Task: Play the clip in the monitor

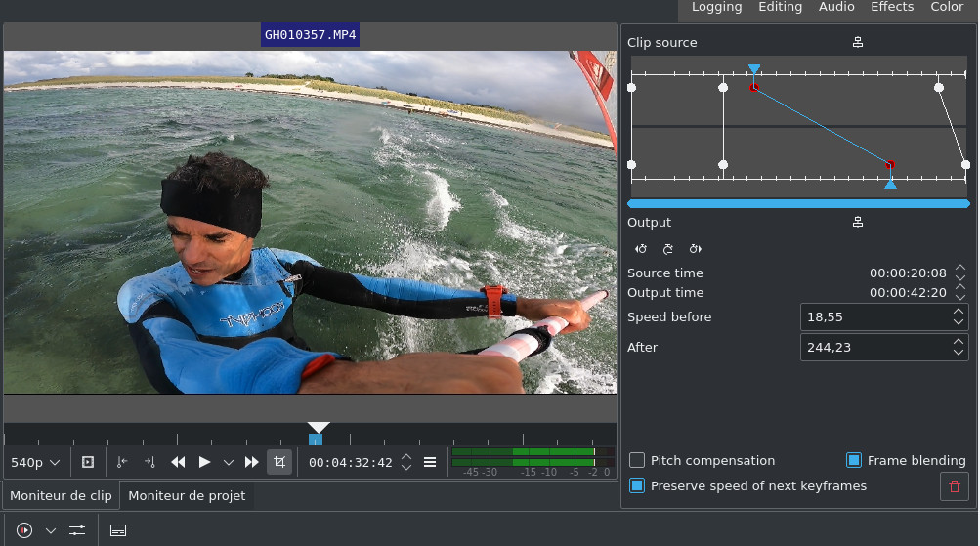Action: click(204, 462)
